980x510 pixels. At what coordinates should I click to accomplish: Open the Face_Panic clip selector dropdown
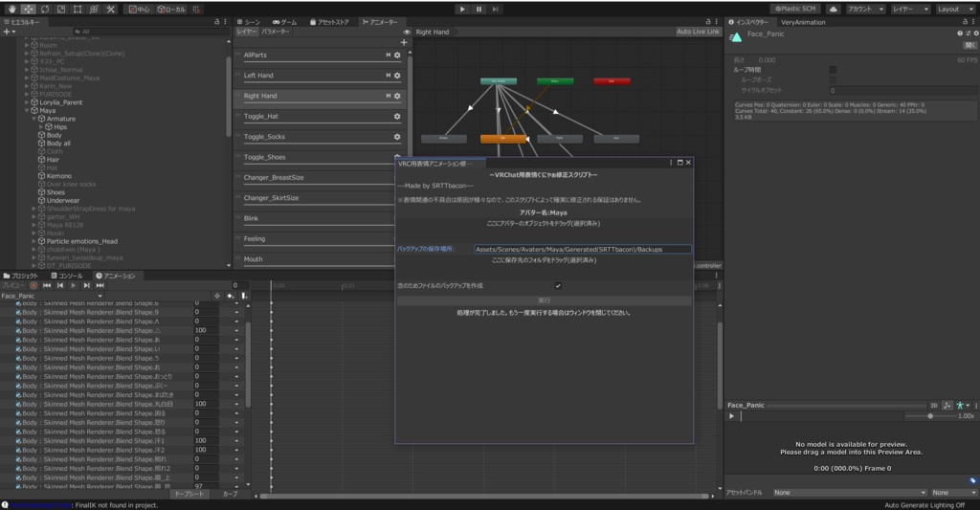(52, 297)
